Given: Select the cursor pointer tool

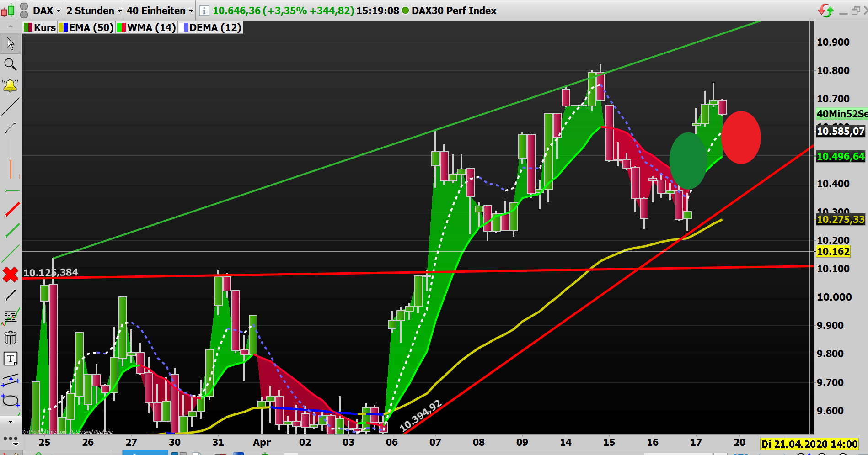Looking at the screenshot, I should [11, 43].
